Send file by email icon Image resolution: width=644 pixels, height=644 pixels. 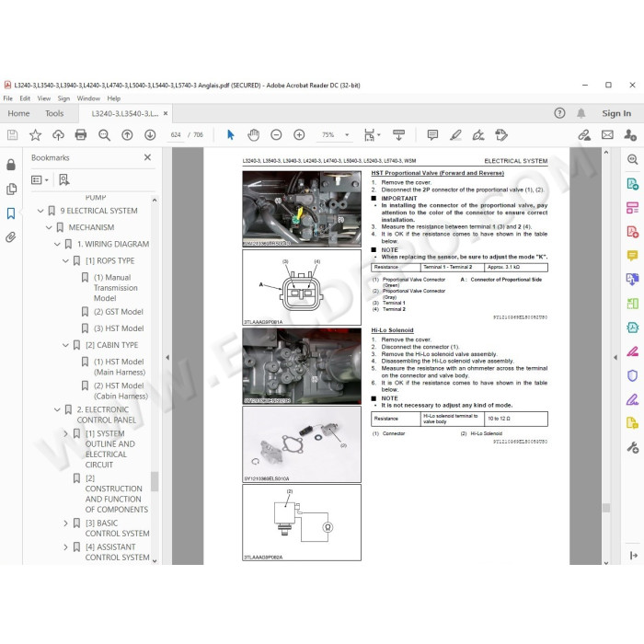[x=607, y=134]
